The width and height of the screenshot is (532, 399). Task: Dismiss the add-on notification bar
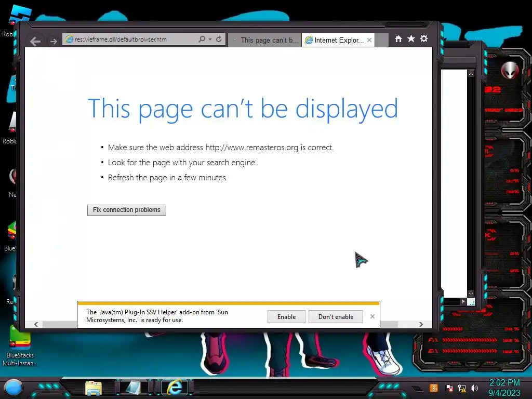coord(372,316)
